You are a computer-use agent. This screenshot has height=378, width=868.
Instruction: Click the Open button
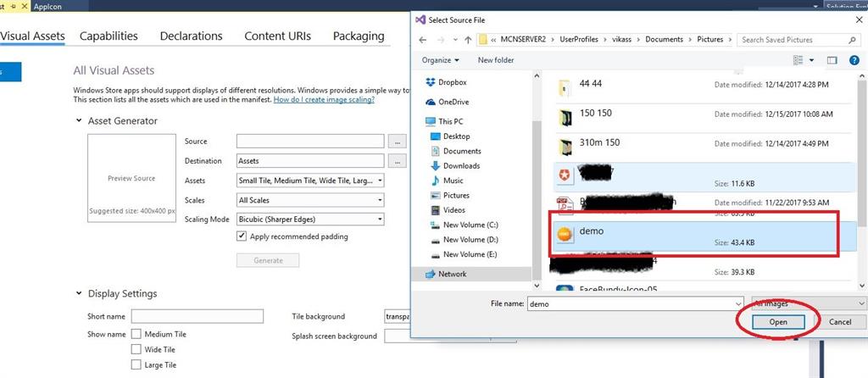[x=778, y=322]
